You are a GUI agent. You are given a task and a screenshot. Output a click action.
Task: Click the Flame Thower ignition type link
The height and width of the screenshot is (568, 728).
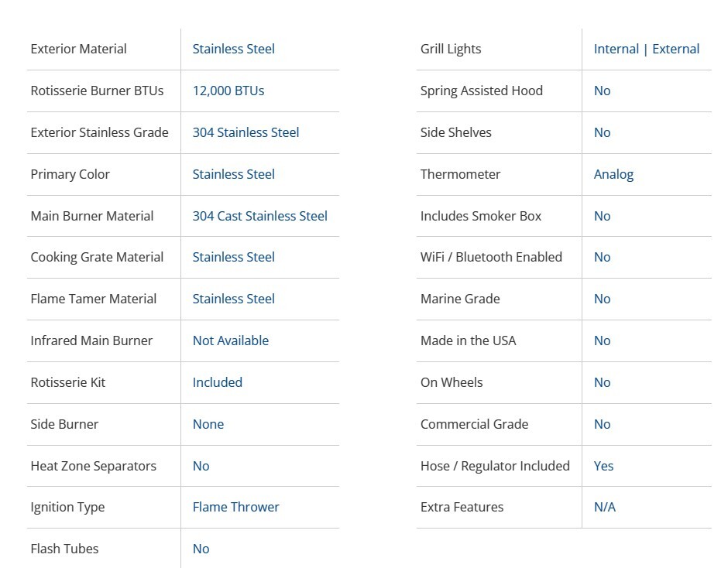coord(235,507)
